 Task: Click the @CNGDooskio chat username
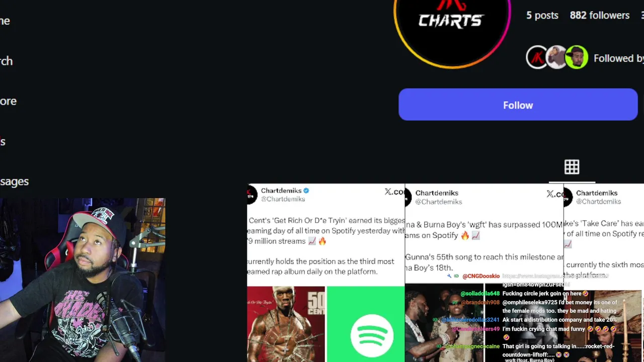(481, 276)
